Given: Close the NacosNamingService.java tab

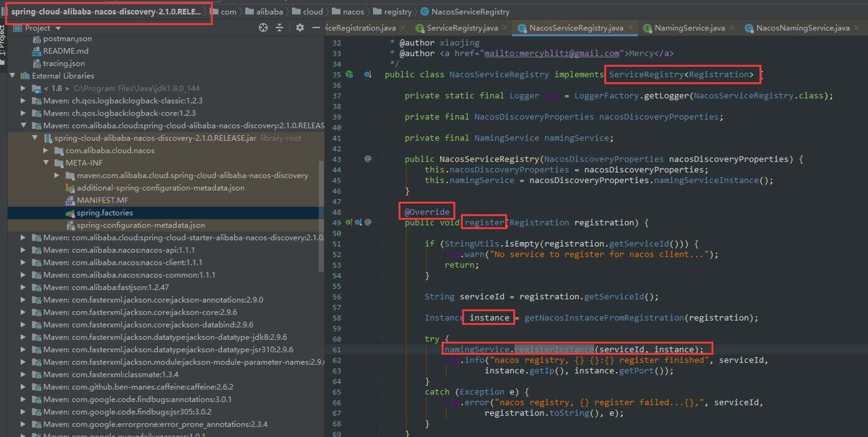Looking at the screenshot, I should 856,28.
